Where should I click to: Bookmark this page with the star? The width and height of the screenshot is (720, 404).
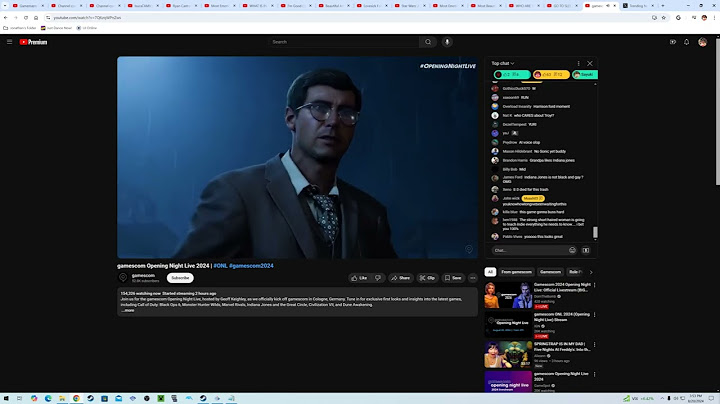(664, 17)
